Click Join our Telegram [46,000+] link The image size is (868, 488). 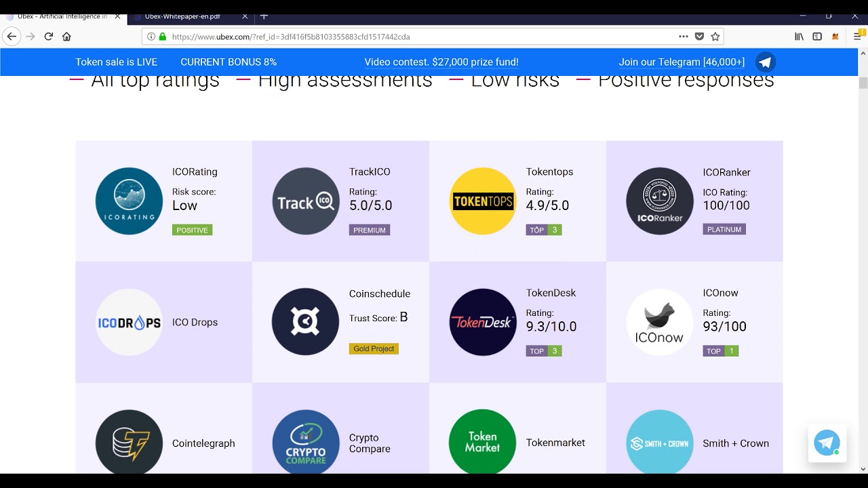[682, 62]
